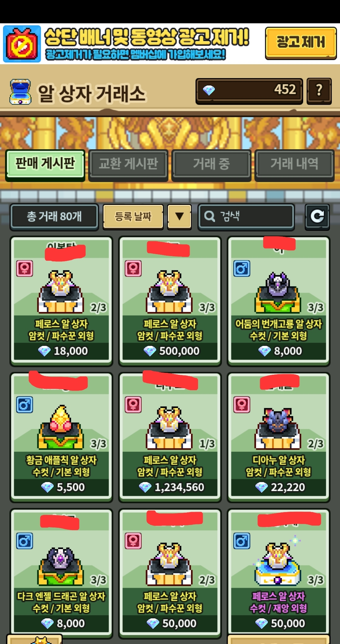Click the 총 거래 80개 button
Viewport: 340px width, 644px height.
54,217
